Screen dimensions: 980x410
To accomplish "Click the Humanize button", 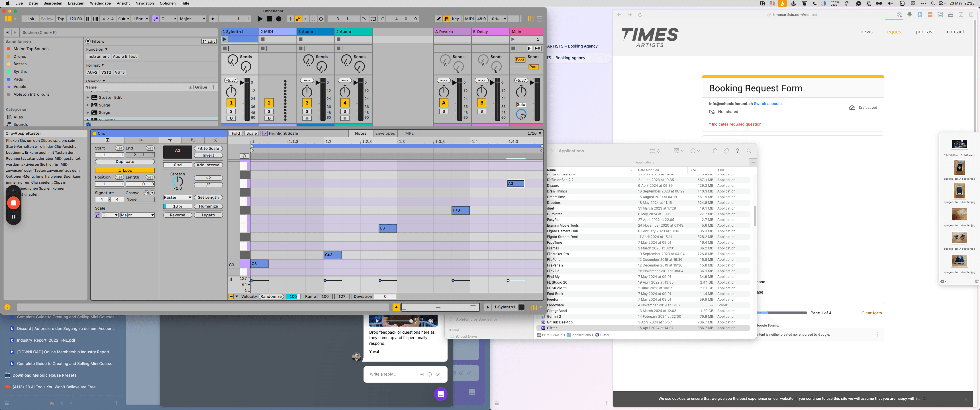I will pos(208,206).
